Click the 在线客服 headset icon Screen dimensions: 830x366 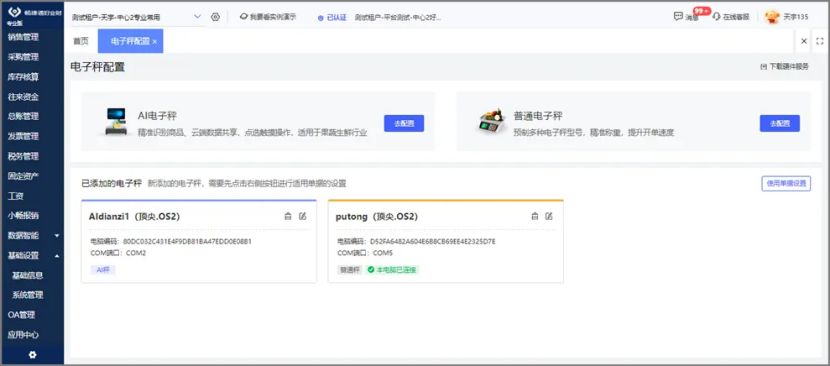tap(717, 16)
